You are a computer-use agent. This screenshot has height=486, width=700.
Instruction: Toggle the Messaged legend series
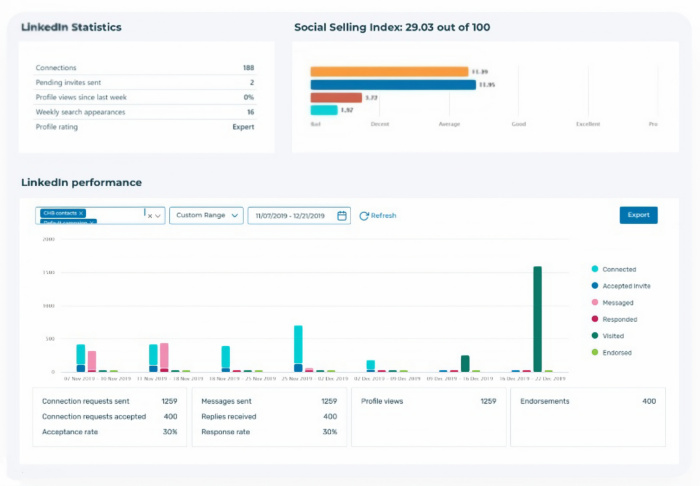pos(596,303)
